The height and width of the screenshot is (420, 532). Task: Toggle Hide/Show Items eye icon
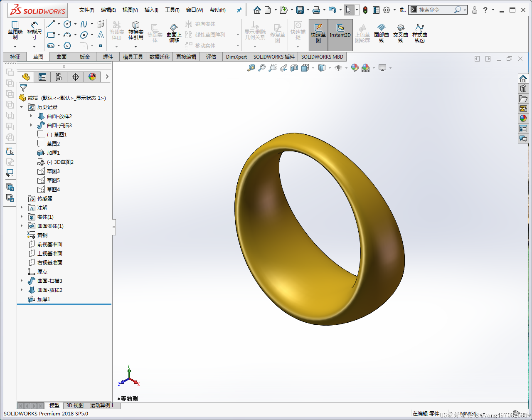(338, 68)
